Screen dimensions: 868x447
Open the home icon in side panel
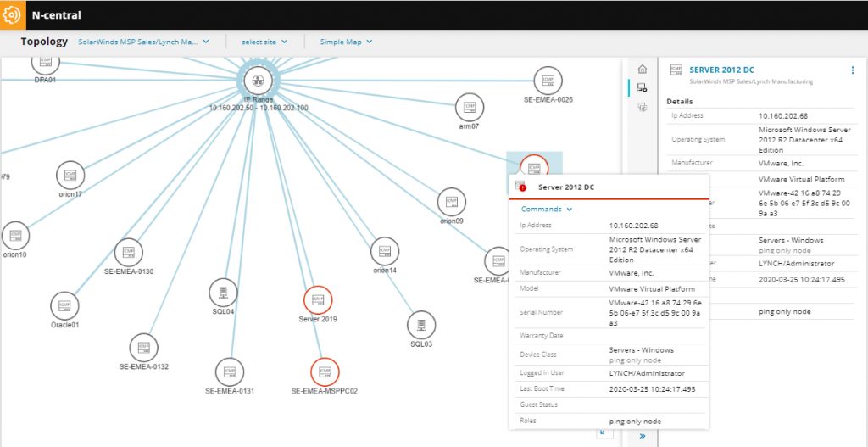[x=643, y=70]
